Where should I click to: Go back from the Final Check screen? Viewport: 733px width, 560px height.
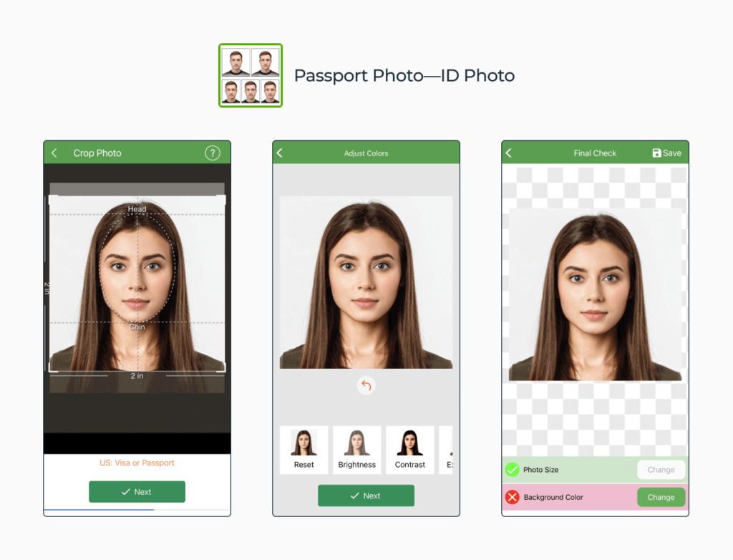(509, 153)
